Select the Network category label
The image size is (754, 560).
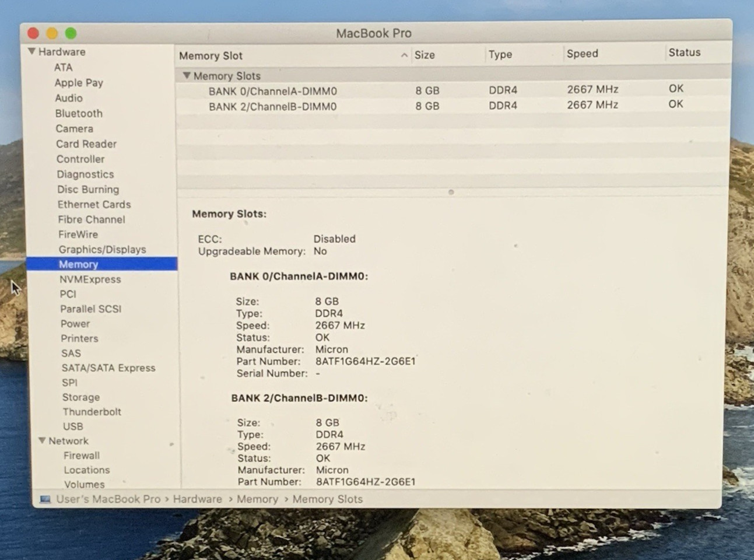68,440
